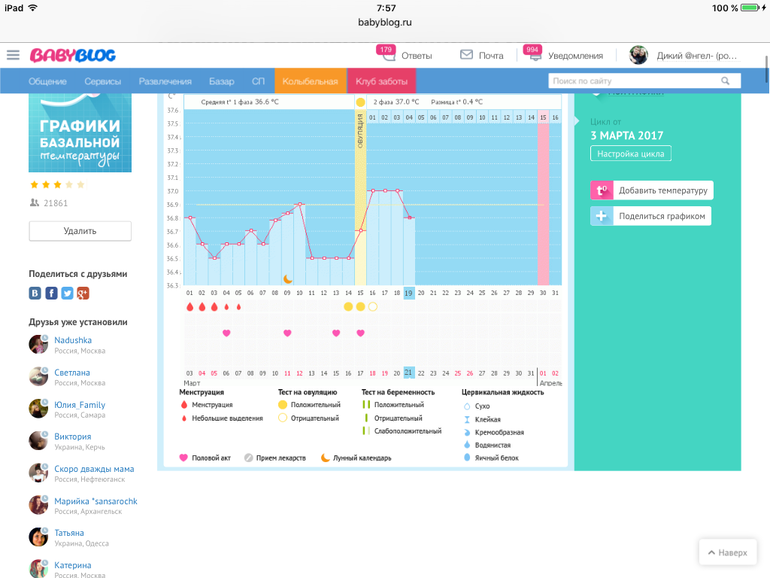Open the Почта envelope icon
The height and width of the screenshot is (578, 770).
click(466, 55)
